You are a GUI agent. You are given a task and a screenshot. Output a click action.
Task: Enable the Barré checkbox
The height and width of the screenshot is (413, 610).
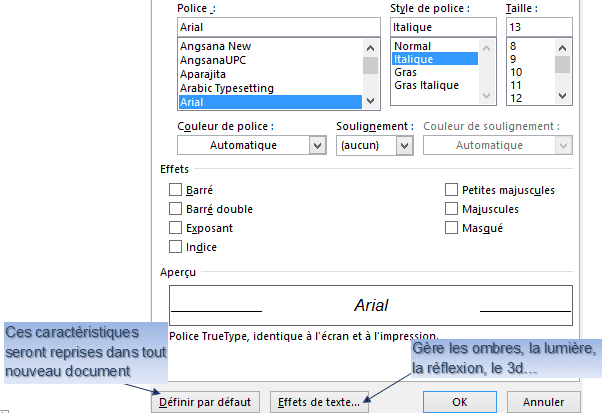(x=175, y=190)
